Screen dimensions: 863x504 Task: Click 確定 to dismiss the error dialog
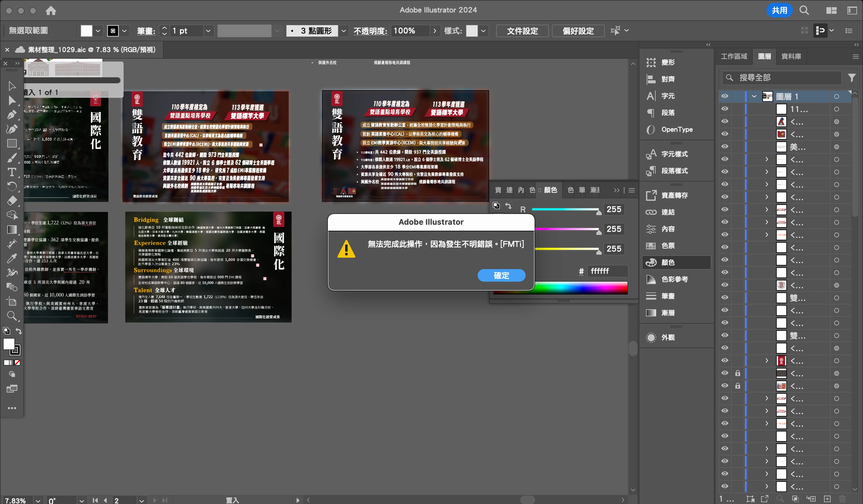coord(501,275)
